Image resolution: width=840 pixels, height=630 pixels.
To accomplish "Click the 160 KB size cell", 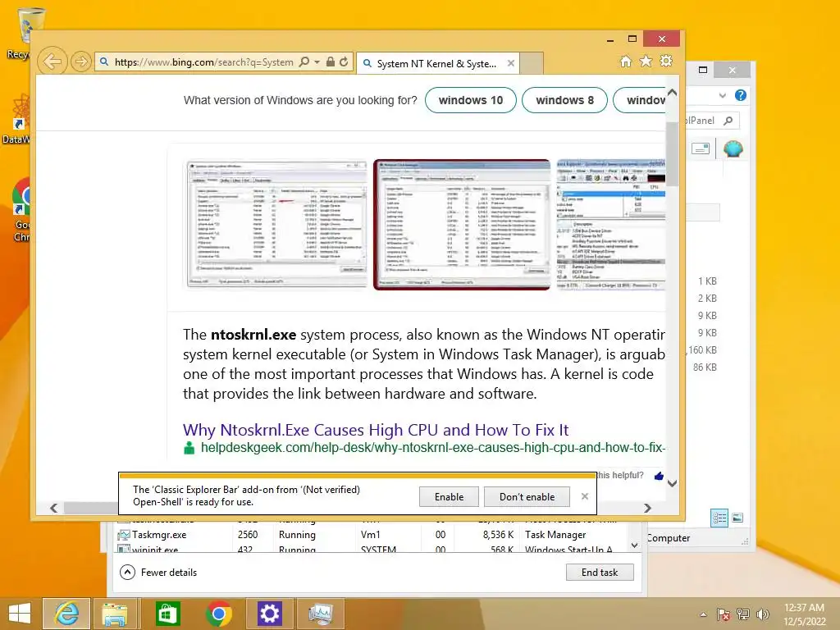I will (x=702, y=349).
